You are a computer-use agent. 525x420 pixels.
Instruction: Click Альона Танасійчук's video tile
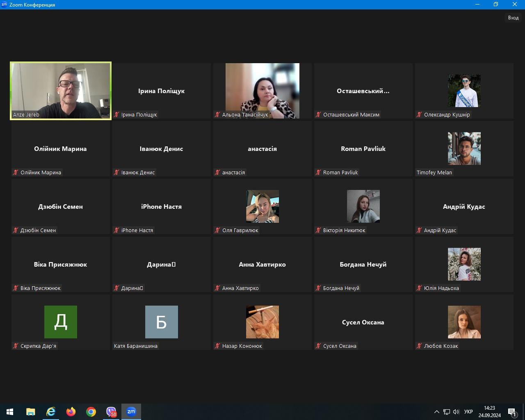pos(262,91)
